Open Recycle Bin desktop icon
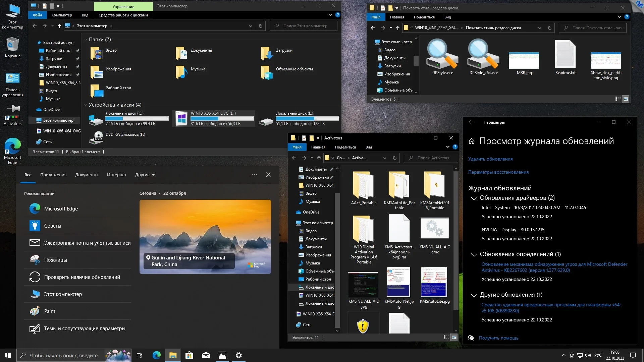The width and height of the screenshot is (644, 362). point(12,45)
